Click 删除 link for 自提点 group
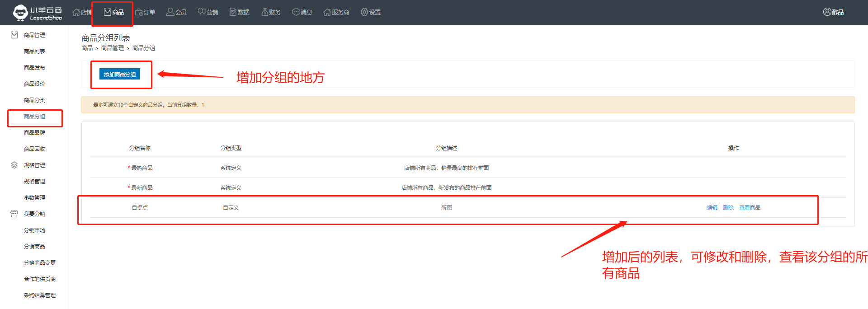Image resolution: width=868 pixels, height=309 pixels. click(728, 208)
